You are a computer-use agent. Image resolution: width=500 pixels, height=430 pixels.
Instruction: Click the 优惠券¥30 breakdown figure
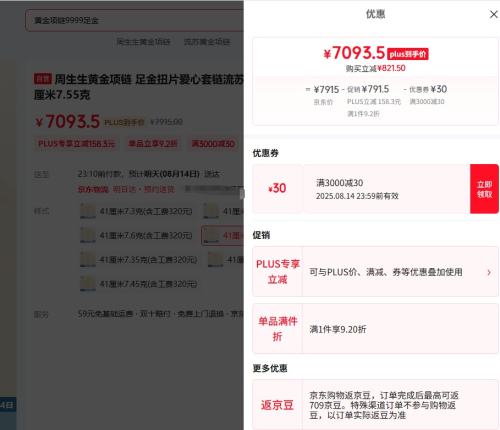pos(428,89)
